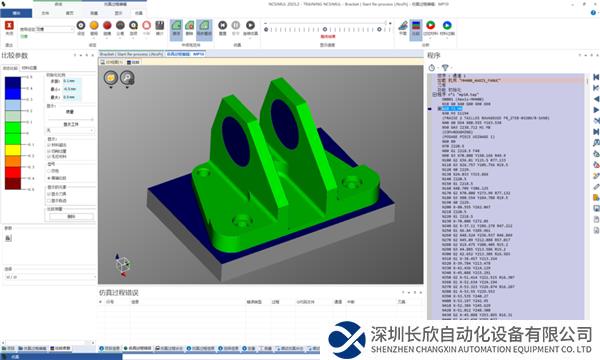Select the filled lower radio button
This screenshot has height=360, width=600.
point(49,178)
